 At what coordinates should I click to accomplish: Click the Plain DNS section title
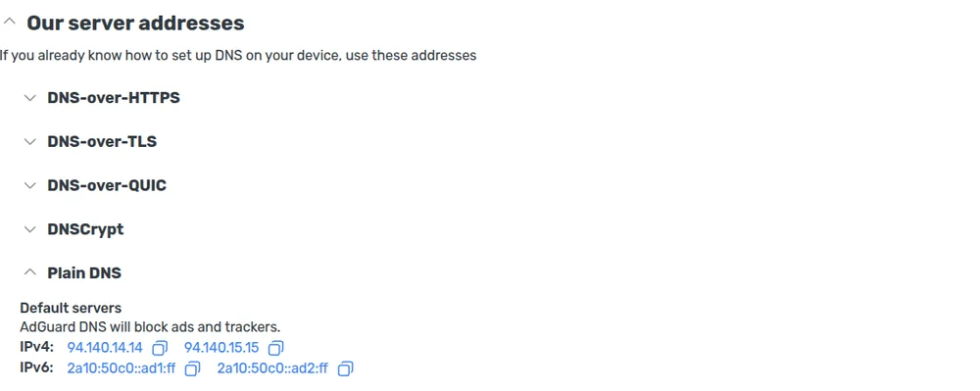(84, 273)
